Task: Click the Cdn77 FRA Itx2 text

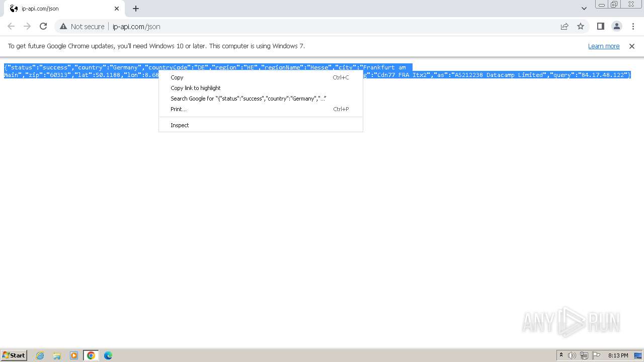Action: click(403, 75)
